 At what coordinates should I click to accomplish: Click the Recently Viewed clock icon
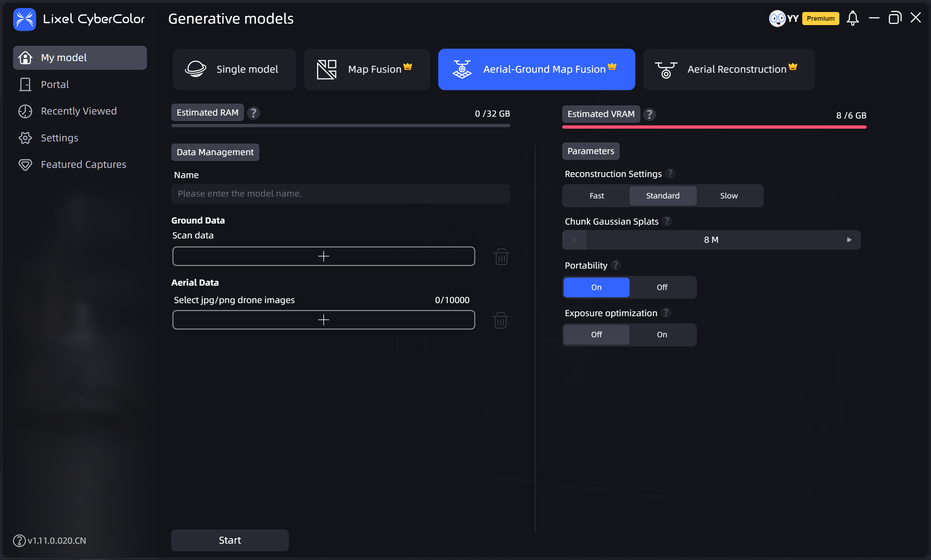(25, 111)
